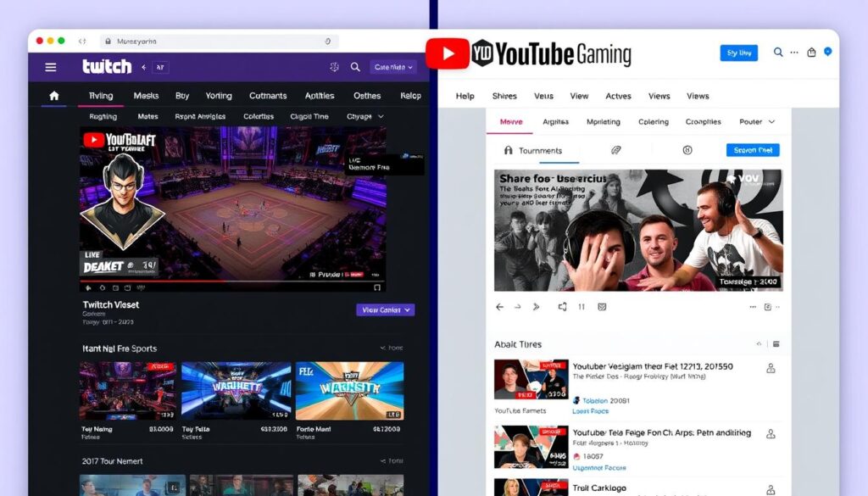Click the Twitch search magnifier icon

tap(355, 66)
